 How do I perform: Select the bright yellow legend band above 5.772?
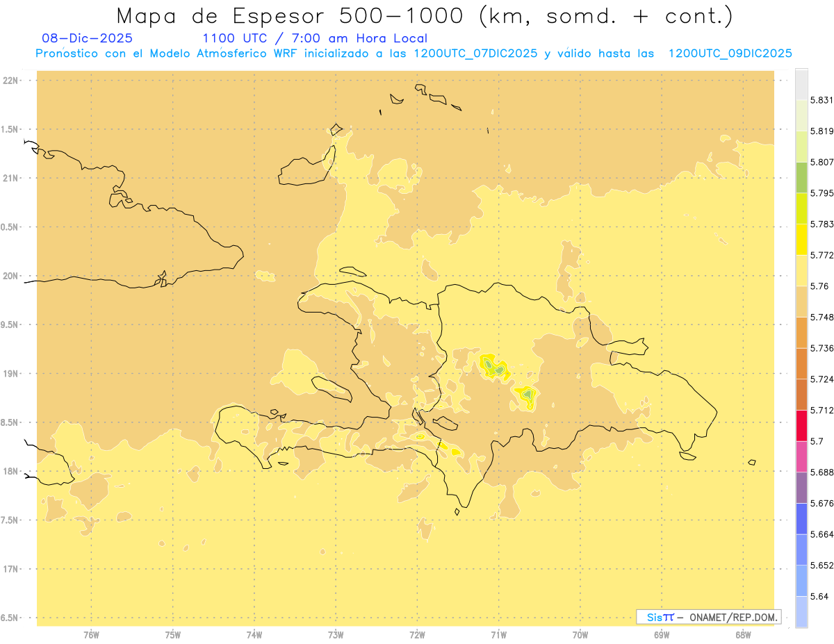pos(801,240)
